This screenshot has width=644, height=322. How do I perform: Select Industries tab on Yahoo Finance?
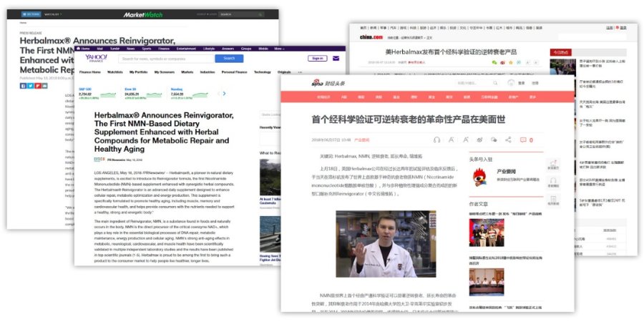208,72
